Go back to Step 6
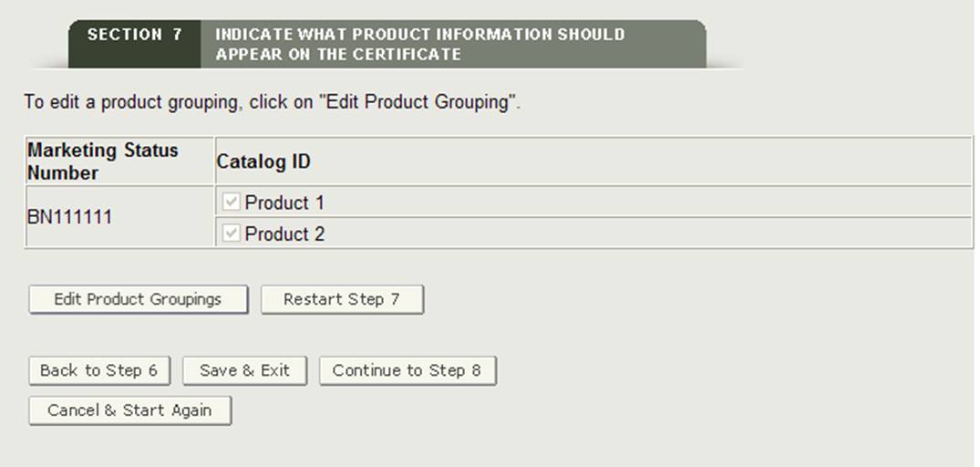This screenshot has width=980, height=467. point(98,370)
